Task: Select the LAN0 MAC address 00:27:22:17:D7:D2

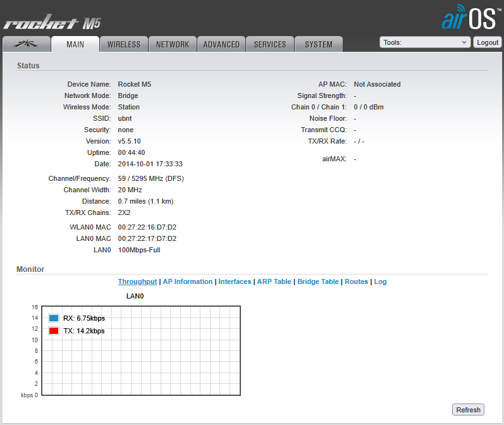Action: [147, 238]
